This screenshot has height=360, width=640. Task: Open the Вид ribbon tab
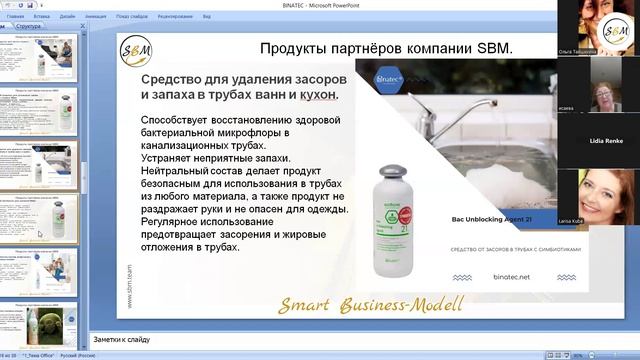point(207,16)
